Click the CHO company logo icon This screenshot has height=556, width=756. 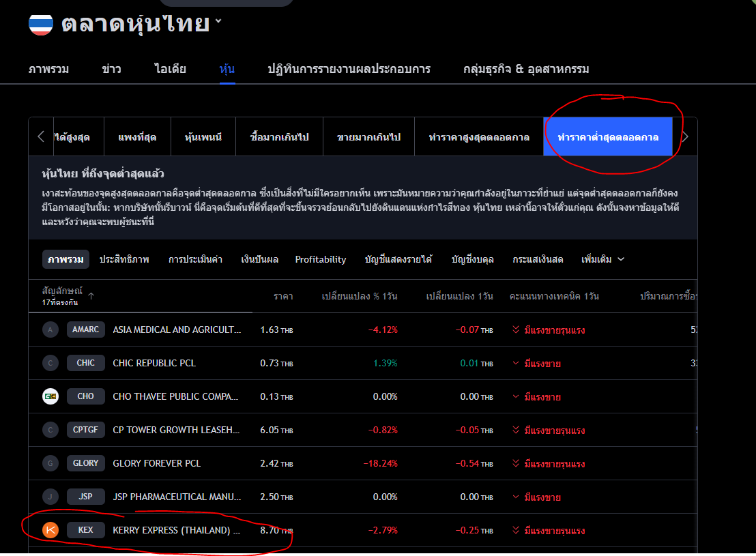(x=50, y=396)
